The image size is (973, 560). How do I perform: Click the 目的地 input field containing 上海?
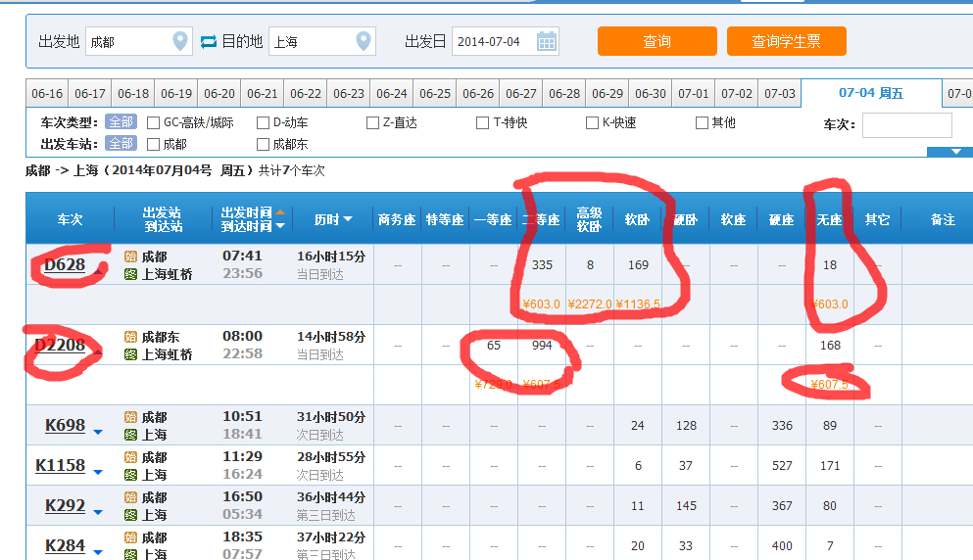point(322,41)
